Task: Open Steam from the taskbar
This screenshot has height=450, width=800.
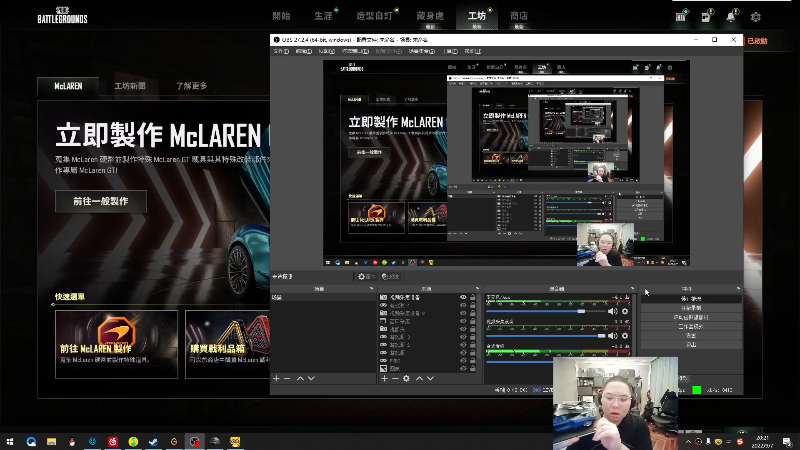Action: pos(154,441)
